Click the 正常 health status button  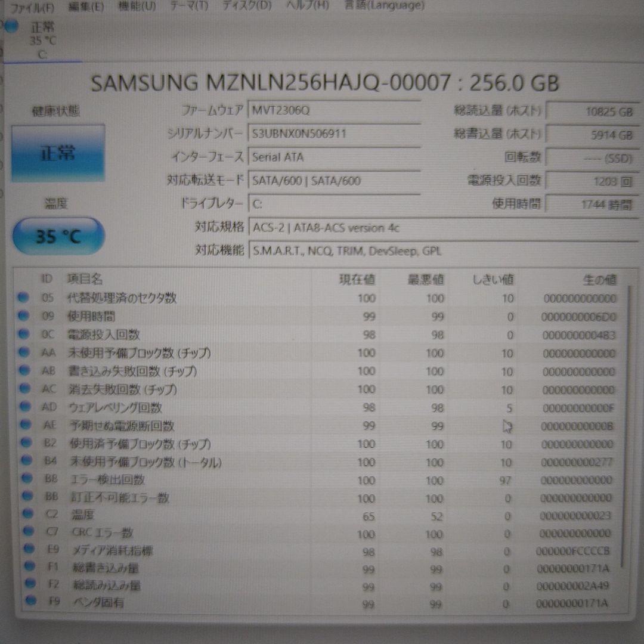point(58,154)
